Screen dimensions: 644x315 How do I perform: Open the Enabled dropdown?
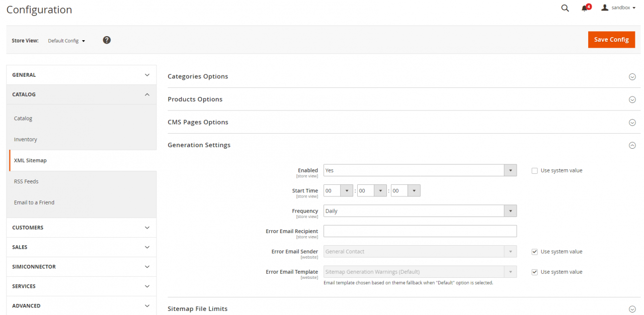tap(420, 170)
